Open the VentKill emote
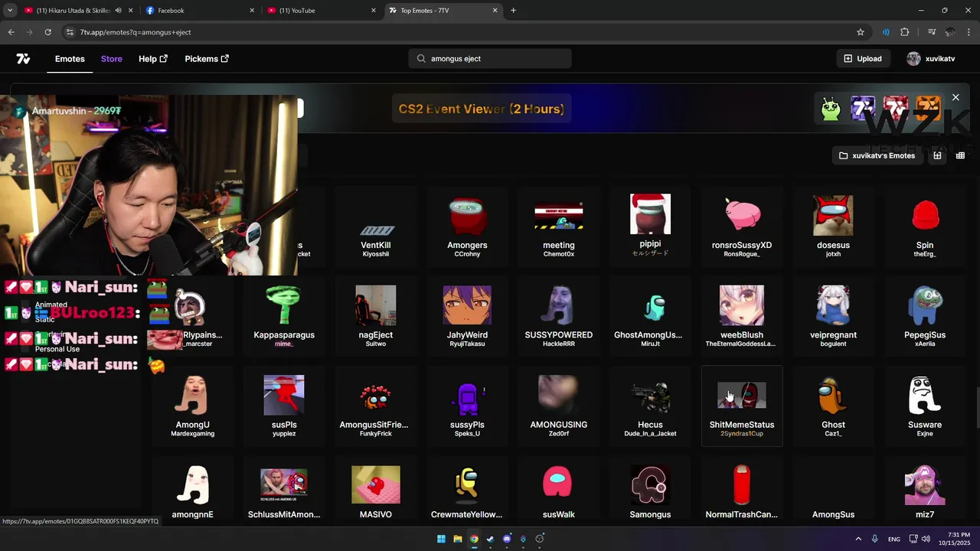Viewport: 980px width, 551px height. pyautogui.click(x=376, y=227)
